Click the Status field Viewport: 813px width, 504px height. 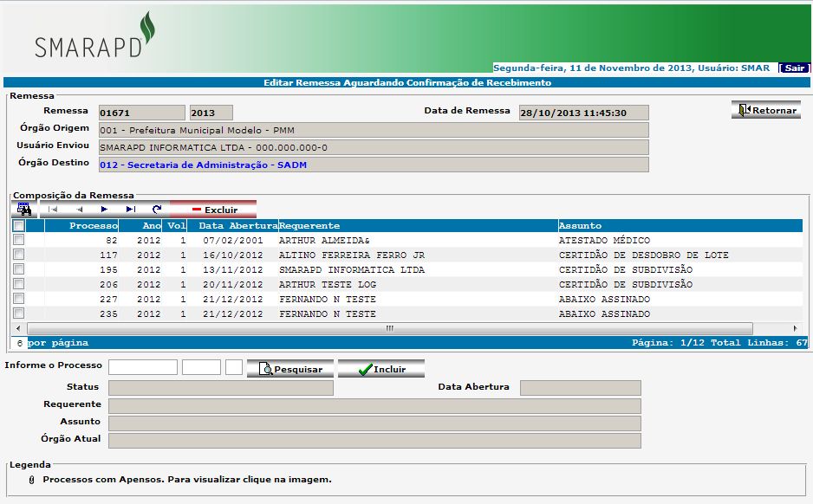tap(221, 388)
